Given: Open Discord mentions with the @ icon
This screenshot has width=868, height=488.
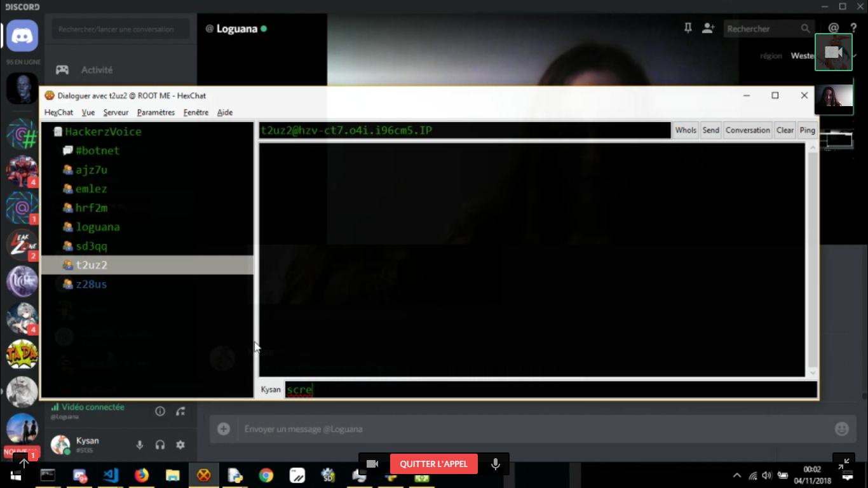Looking at the screenshot, I should pos(834,29).
